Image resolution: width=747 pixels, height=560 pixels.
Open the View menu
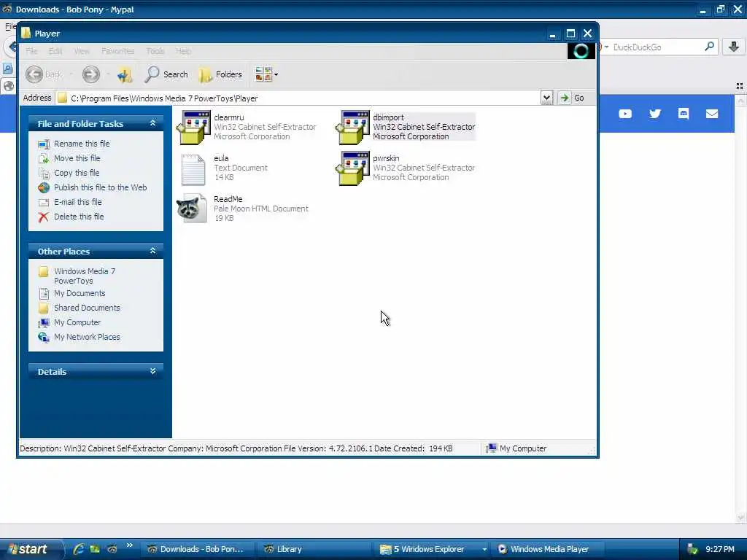82,51
